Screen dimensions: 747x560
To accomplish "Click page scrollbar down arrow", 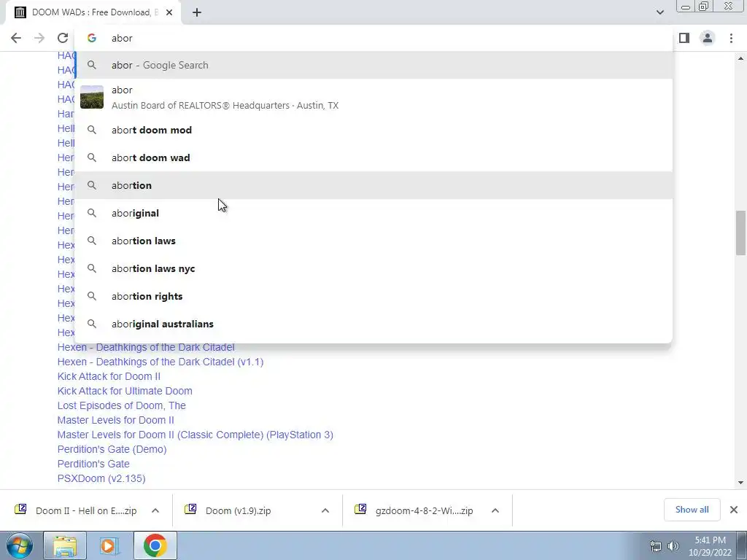I will (x=741, y=483).
